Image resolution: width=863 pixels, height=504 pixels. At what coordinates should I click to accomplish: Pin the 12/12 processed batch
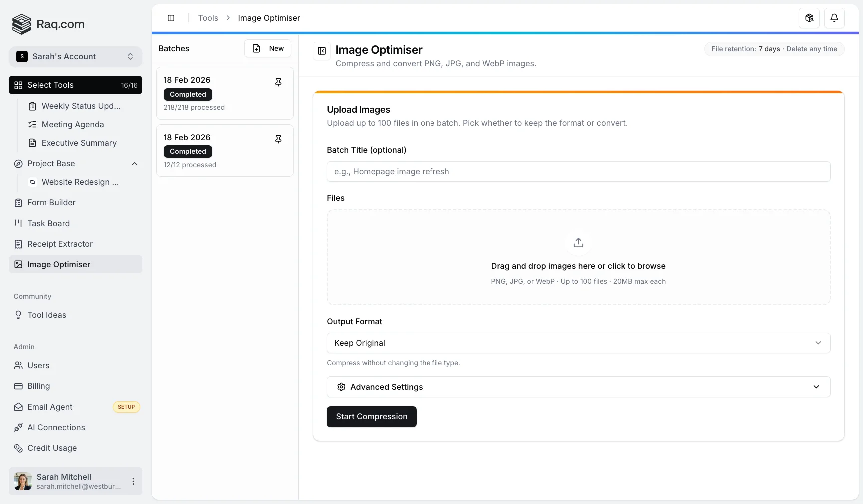click(278, 139)
